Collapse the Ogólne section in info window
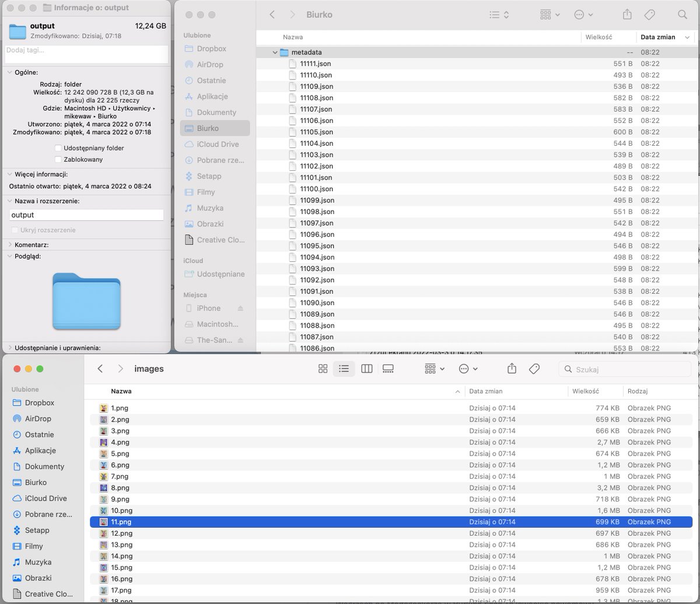Image resolution: width=700 pixels, height=604 pixels. [9, 73]
